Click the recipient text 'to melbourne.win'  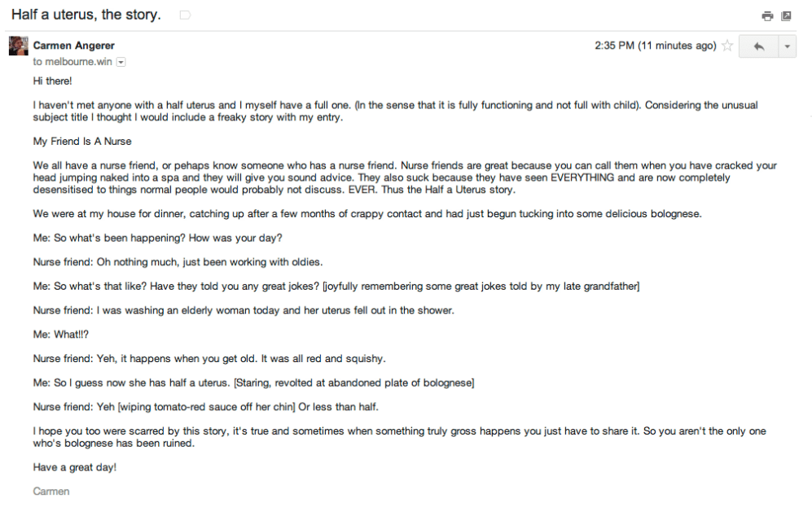coord(72,62)
